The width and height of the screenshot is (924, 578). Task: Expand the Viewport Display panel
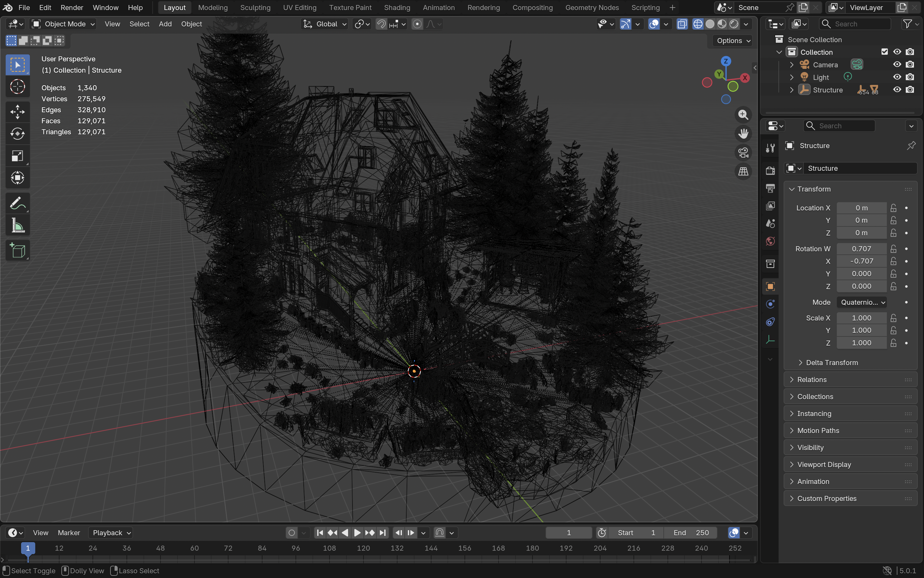pos(824,464)
